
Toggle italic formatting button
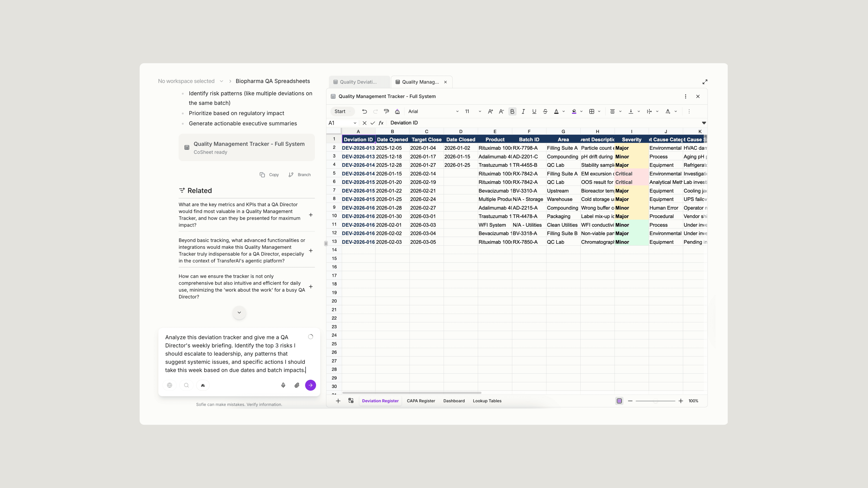pyautogui.click(x=523, y=112)
